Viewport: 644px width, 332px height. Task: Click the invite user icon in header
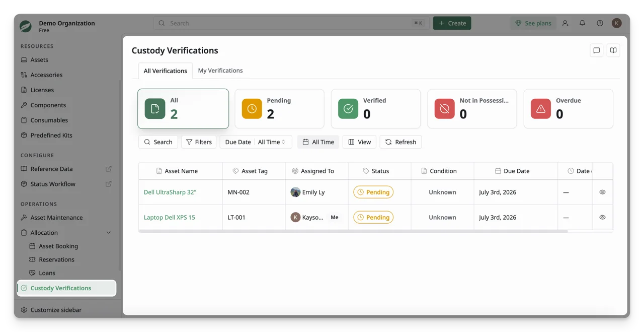pos(566,23)
